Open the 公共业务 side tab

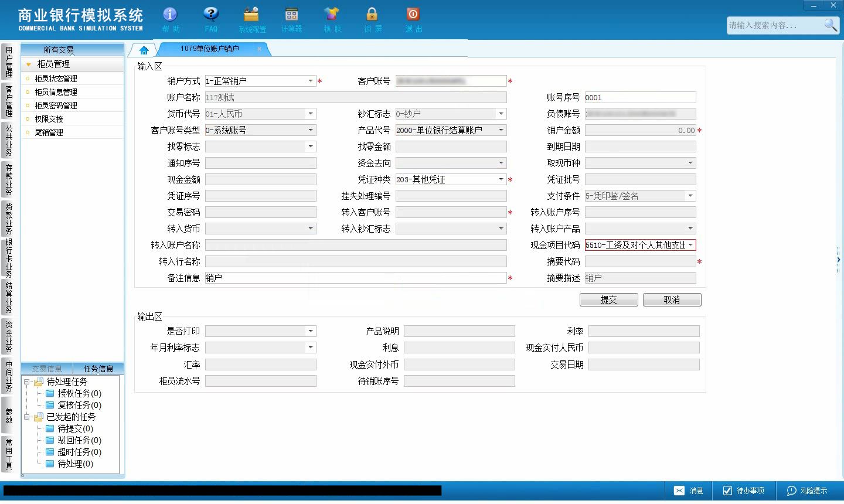click(x=8, y=140)
